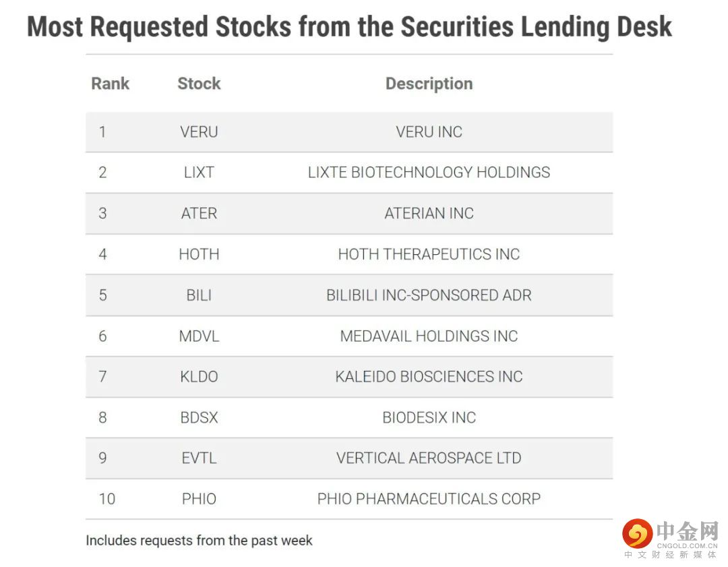Select the Lixte Biotechnology Holdings description
Screen dimensions: 728x567
click(x=429, y=173)
